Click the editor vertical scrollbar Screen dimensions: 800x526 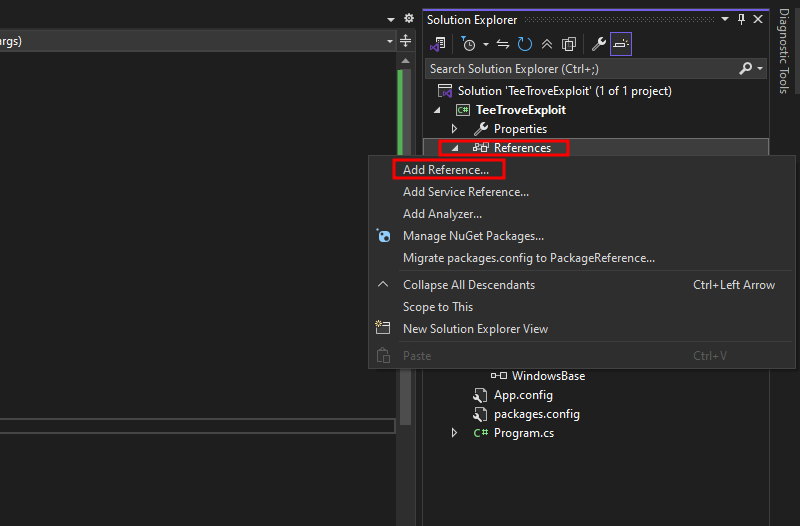403,250
